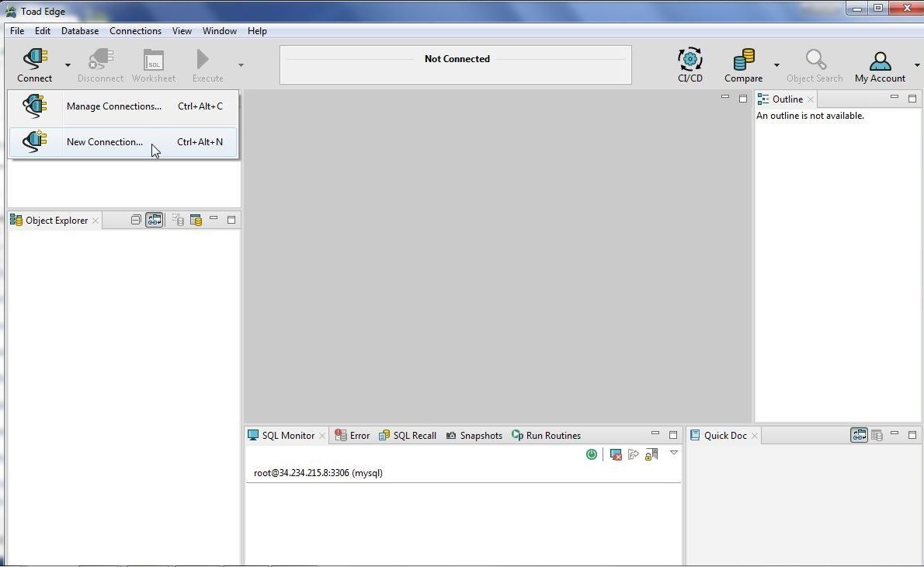Click the table database icon in Object Explorer toolbar
Image resolution: width=924 pixels, height=567 pixels.
(196, 220)
